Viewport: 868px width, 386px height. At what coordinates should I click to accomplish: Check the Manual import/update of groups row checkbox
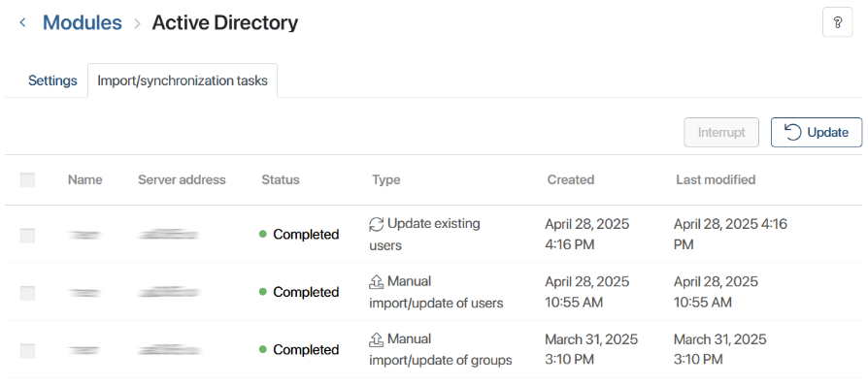click(28, 351)
